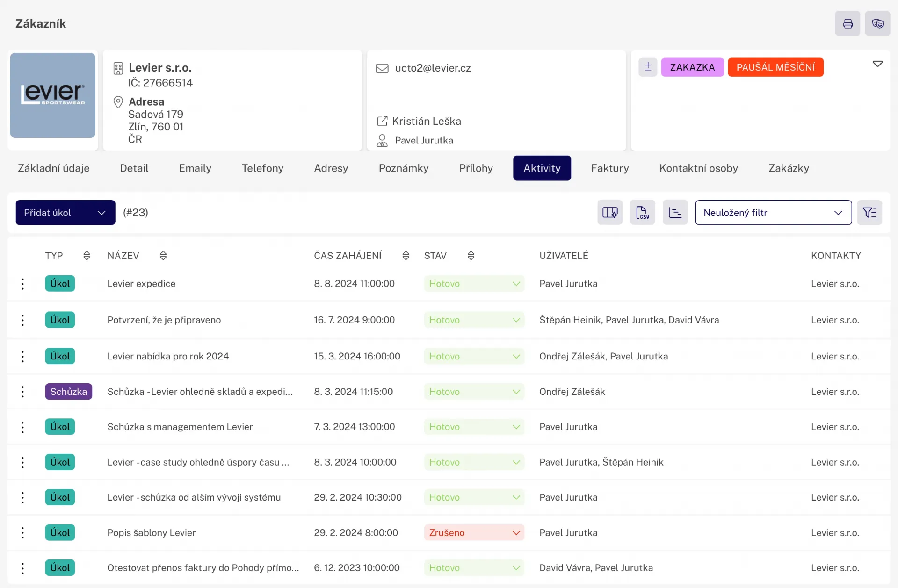Click the theater mask icon button
This screenshot has width=898, height=588.
click(877, 24)
